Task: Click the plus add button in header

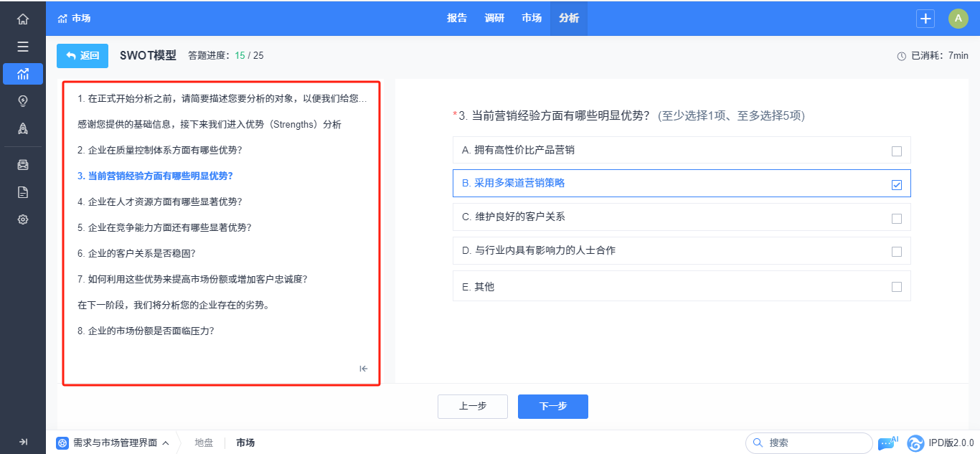Action: tap(925, 19)
